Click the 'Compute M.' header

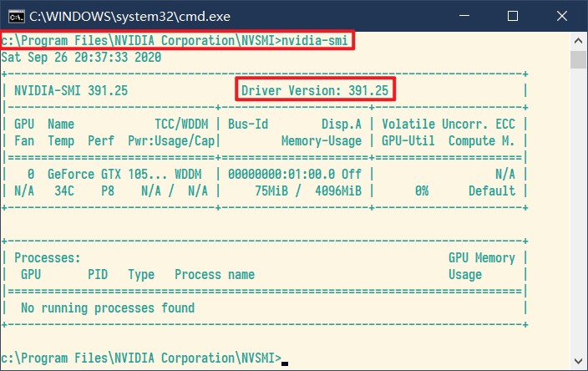tap(481, 140)
